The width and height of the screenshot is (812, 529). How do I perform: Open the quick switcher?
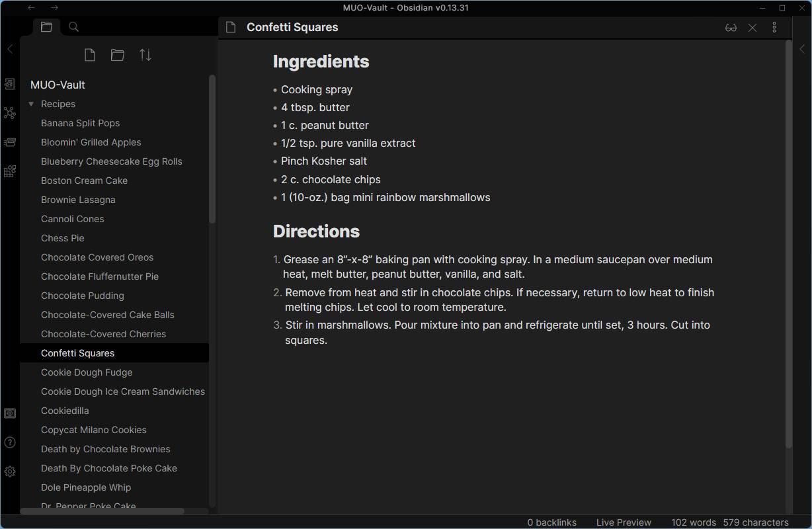(10, 84)
